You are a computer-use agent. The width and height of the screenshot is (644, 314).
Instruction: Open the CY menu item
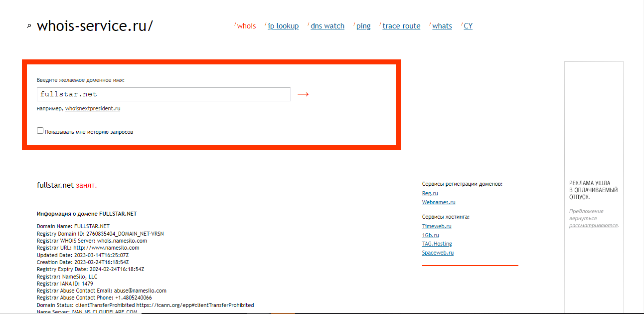[468, 26]
